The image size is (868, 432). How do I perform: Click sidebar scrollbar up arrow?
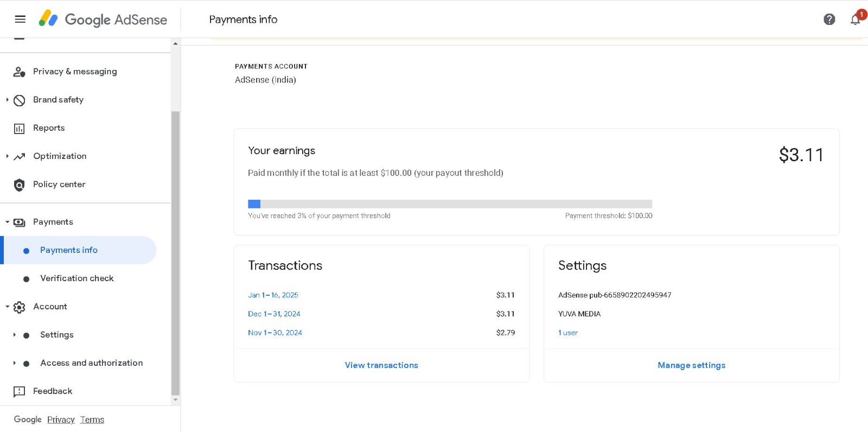[175, 43]
